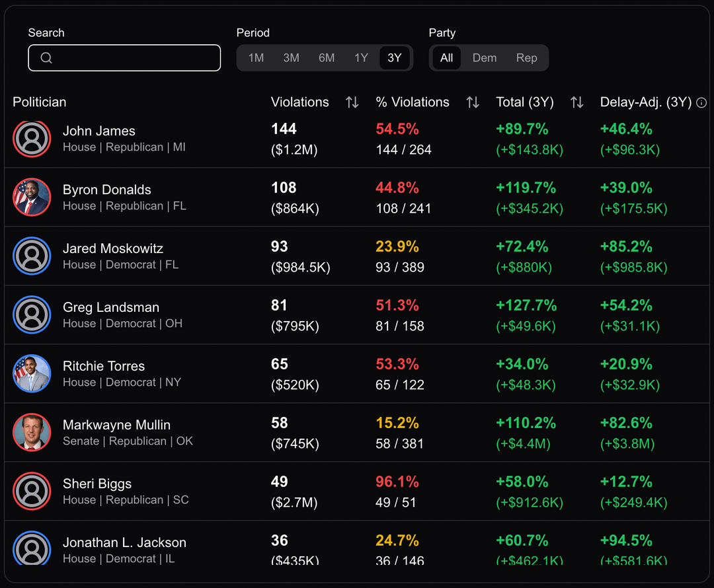
Task: Filter party by Rep
Action: (x=527, y=58)
